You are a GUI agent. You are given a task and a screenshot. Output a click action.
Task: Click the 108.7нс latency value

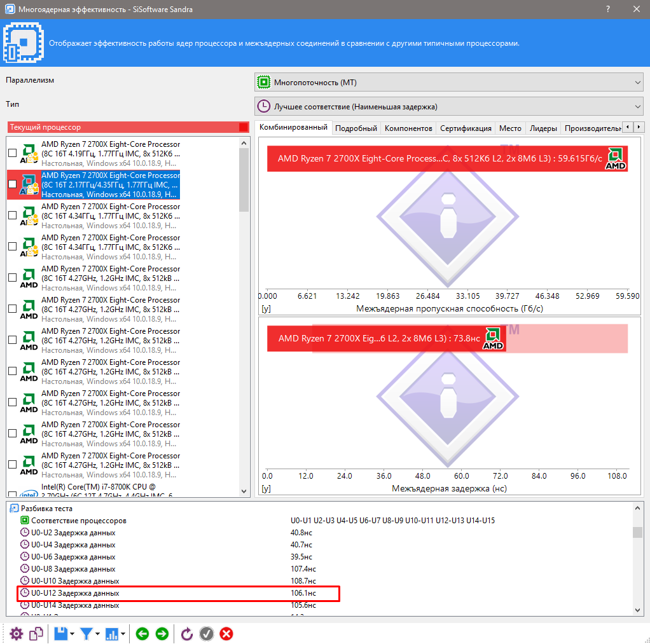(x=303, y=580)
